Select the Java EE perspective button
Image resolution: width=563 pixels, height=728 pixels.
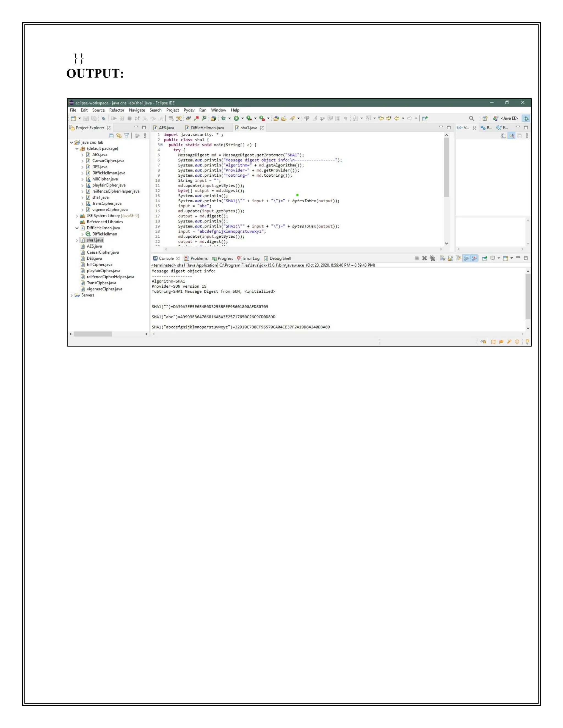point(506,118)
